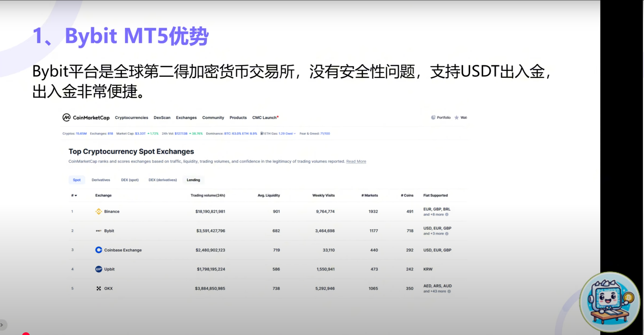Click OKX volume $3,884,850,985

pyautogui.click(x=210, y=288)
